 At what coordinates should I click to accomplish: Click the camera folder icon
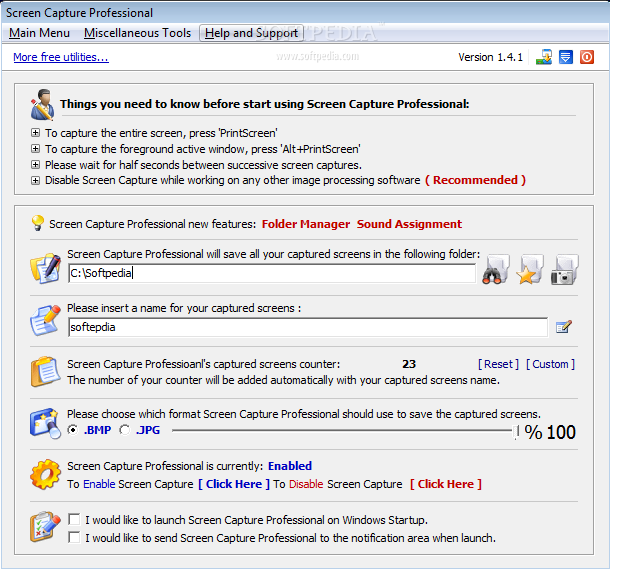(565, 270)
